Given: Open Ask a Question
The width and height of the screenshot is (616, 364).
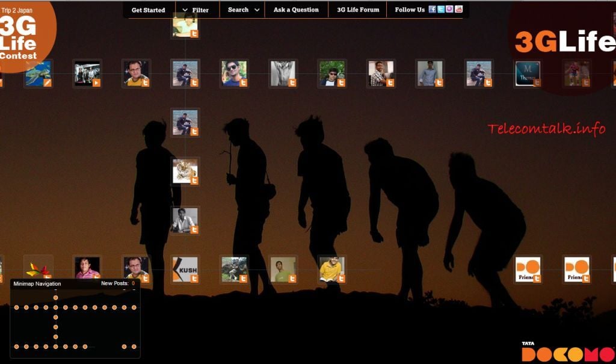Looking at the screenshot, I should 296,10.
